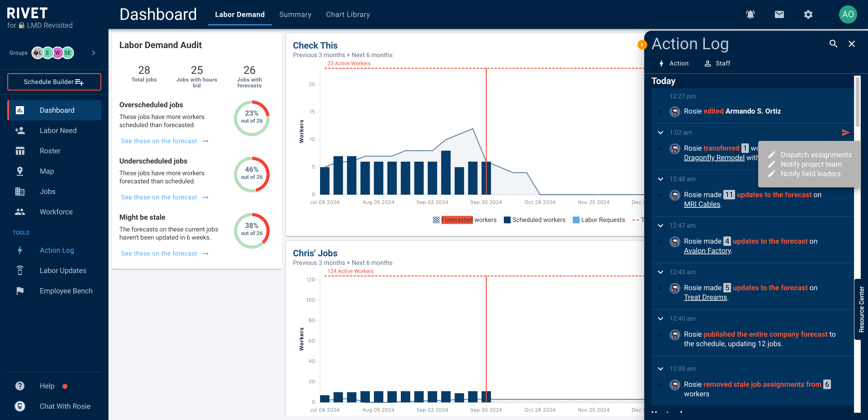The image size is (868, 420).
Task: Click the SE group badge
Action: [x=68, y=53]
